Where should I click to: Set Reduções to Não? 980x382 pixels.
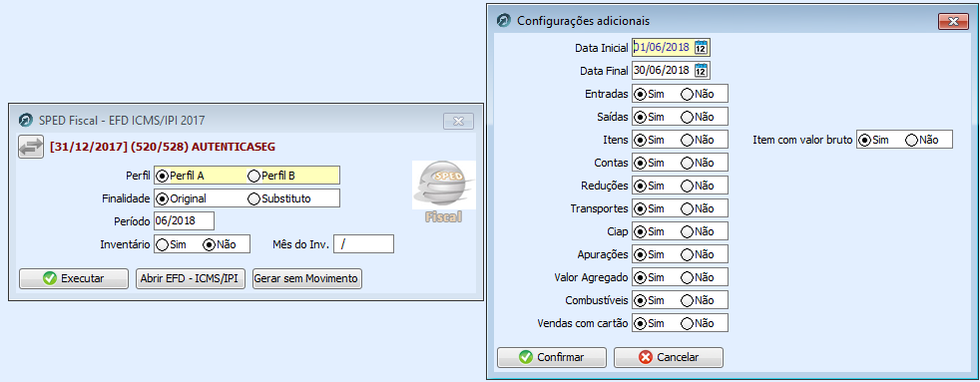[698, 186]
